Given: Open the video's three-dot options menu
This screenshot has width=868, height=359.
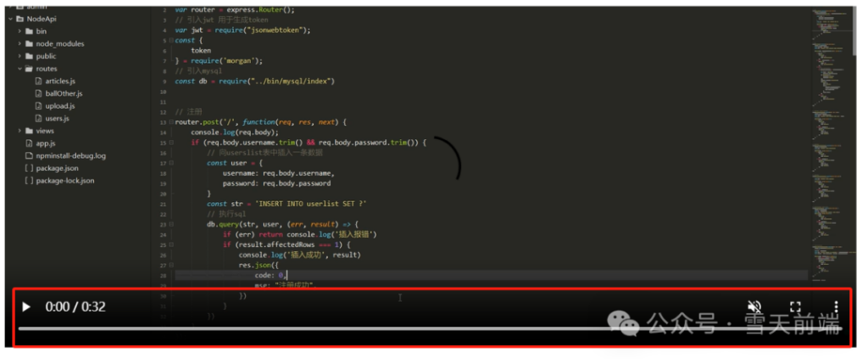Looking at the screenshot, I should pyautogui.click(x=836, y=307).
